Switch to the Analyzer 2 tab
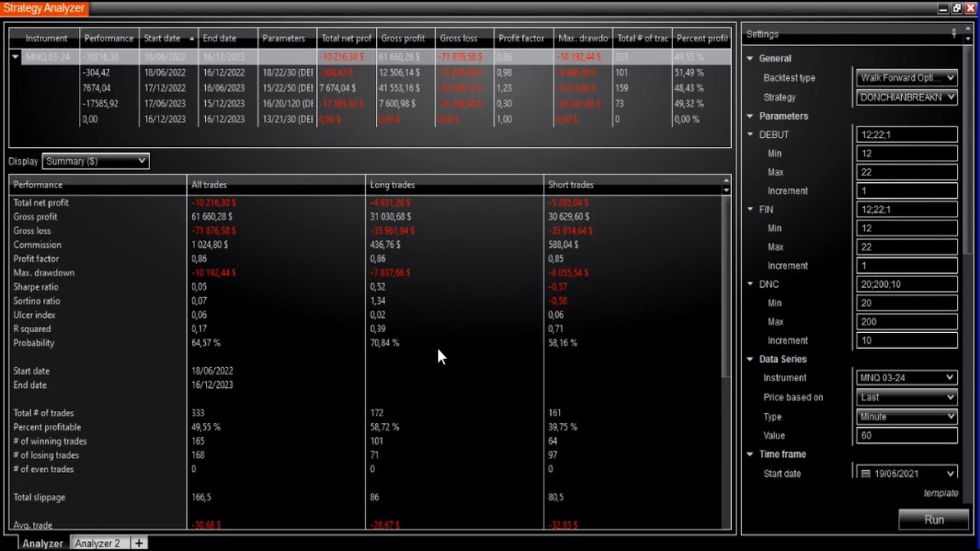980x551 pixels. (97, 543)
